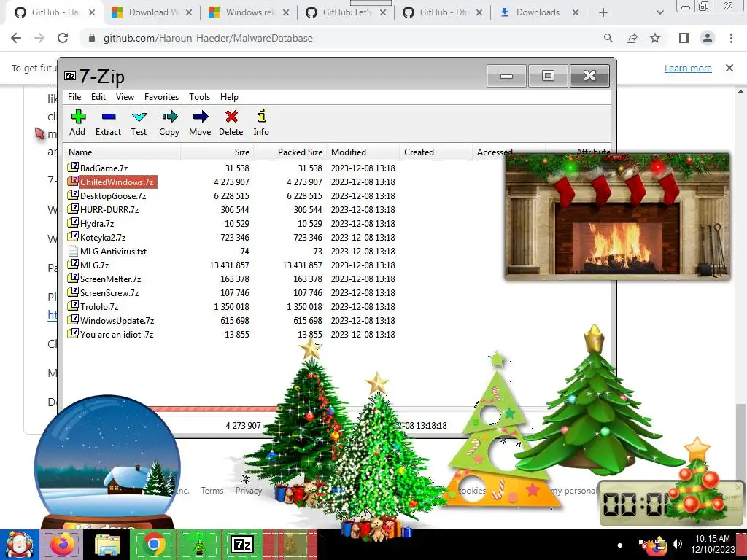Viewport: 747px width, 560px height.
Task: Click the speaker volume icon in tray
Action: click(677, 544)
